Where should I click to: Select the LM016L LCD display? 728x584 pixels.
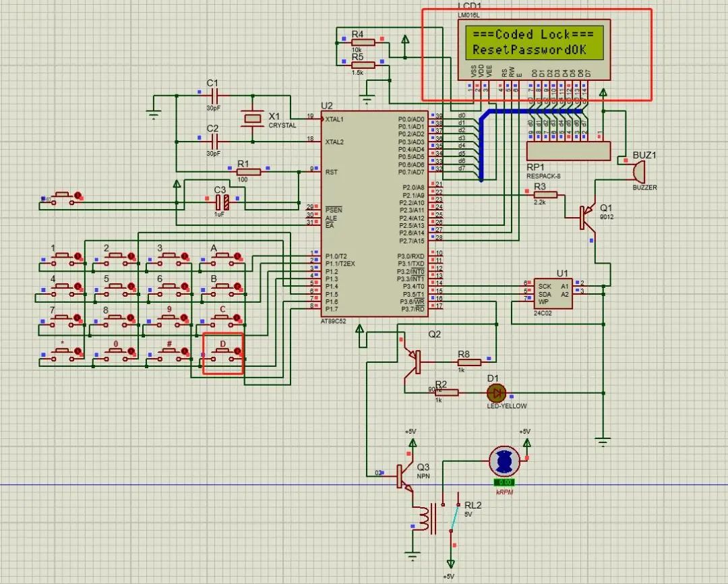pyautogui.click(x=528, y=42)
